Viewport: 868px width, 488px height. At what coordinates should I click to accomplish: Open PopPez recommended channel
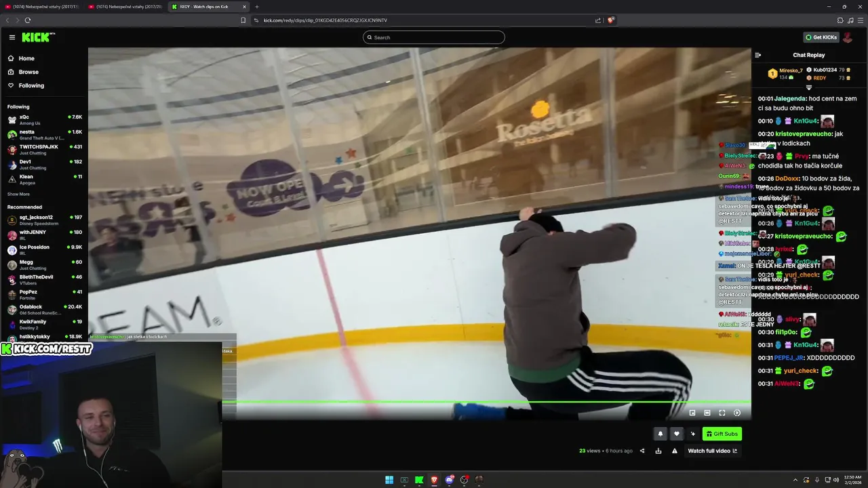(x=44, y=294)
